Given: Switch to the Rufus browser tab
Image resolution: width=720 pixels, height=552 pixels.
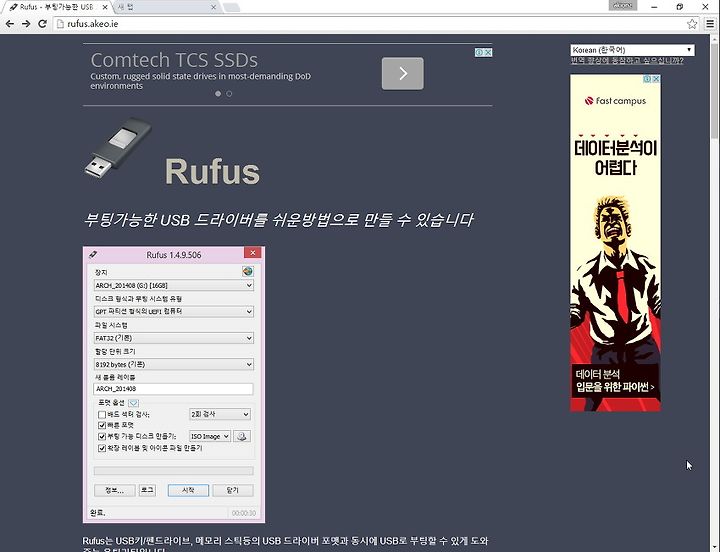Looking at the screenshot, I should 57,7.
